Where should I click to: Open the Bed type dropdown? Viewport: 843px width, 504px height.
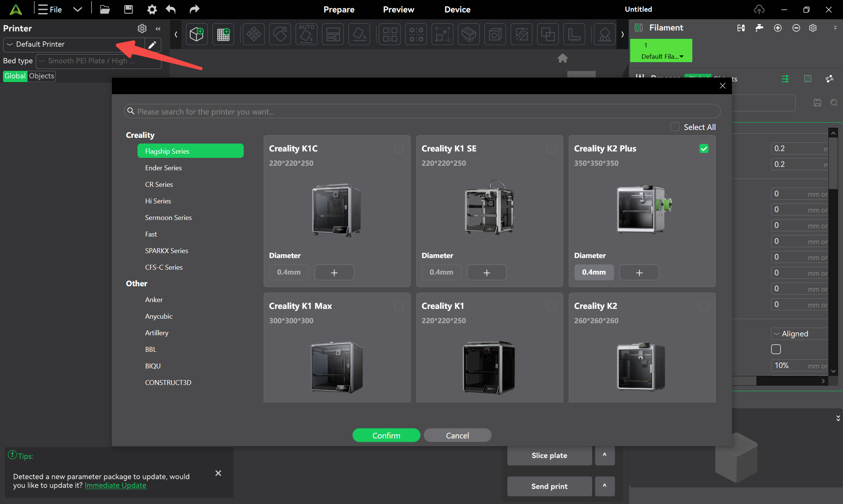(99, 61)
